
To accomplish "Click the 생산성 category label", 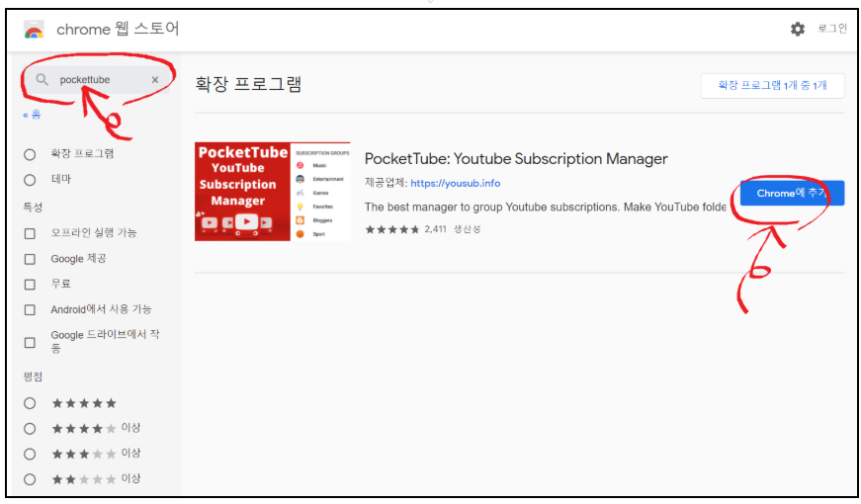I will (x=467, y=229).
